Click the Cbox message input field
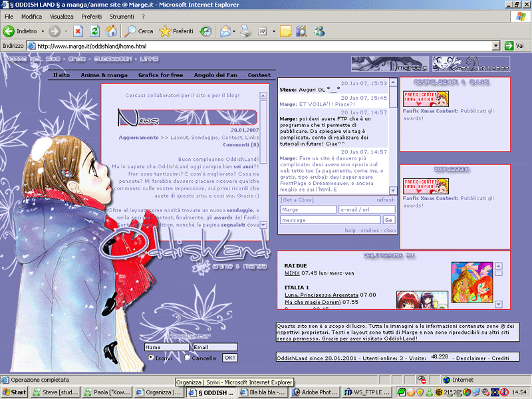This screenshot has width=532, height=399. [x=331, y=220]
